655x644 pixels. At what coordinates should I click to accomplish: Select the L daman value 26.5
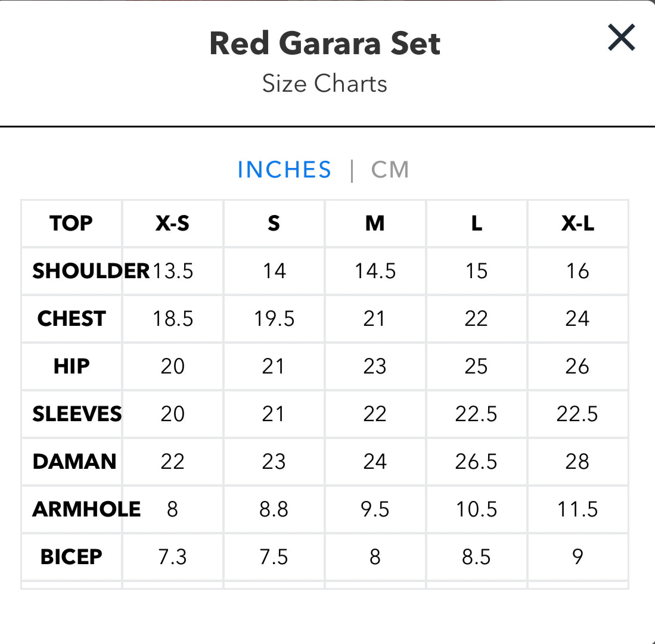point(476,462)
